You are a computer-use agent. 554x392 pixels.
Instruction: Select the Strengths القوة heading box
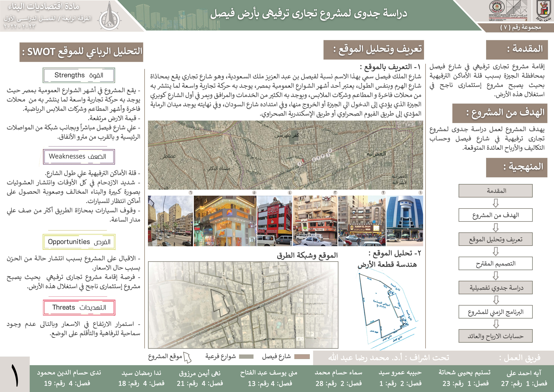(x=79, y=75)
